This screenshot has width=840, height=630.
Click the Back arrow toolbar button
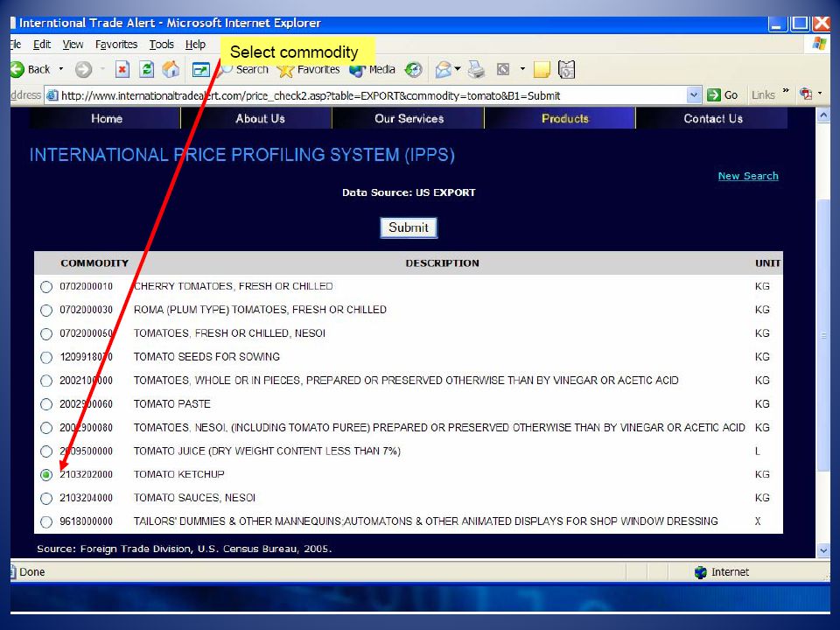(30, 69)
